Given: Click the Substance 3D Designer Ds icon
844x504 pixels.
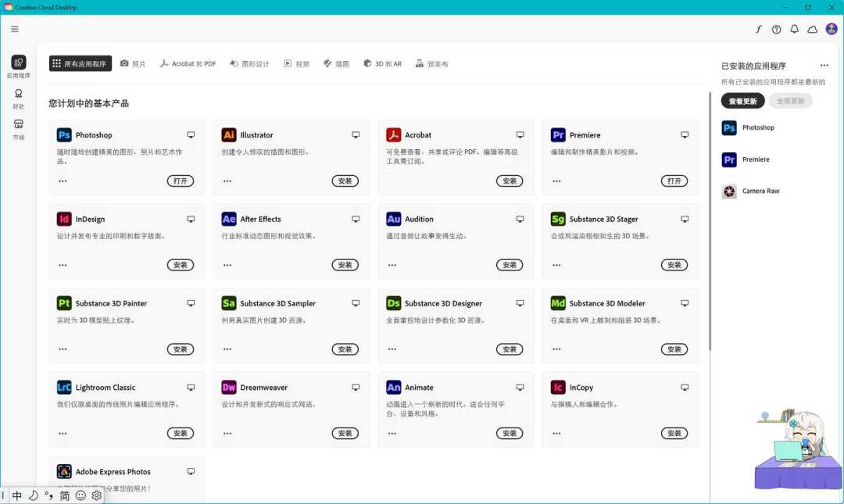Looking at the screenshot, I should [x=393, y=303].
